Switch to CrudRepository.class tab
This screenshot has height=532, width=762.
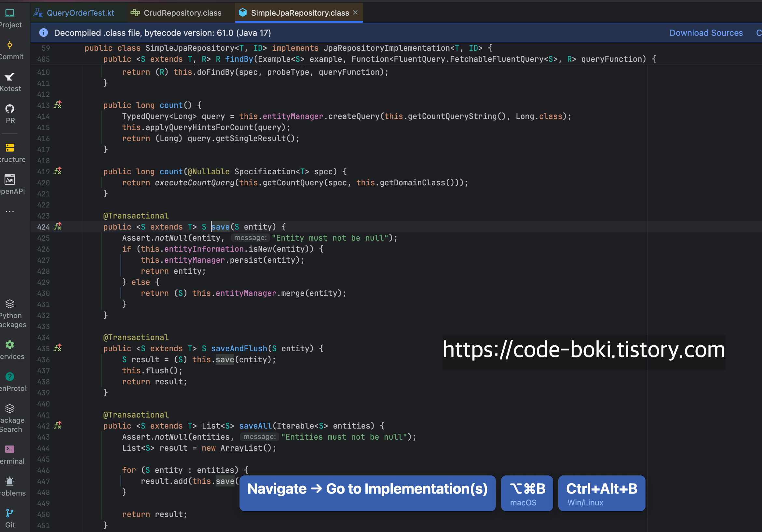pyautogui.click(x=182, y=13)
